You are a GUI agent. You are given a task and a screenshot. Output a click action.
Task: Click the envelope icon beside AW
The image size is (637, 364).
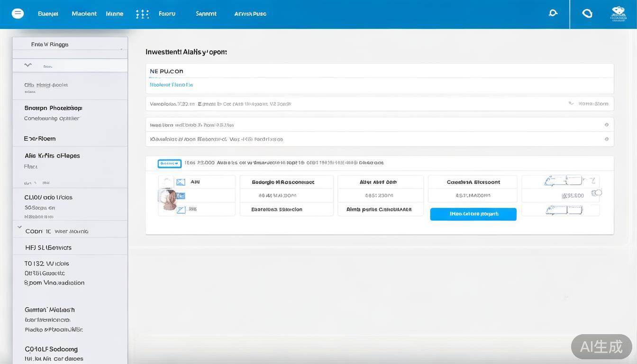(181, 182)
